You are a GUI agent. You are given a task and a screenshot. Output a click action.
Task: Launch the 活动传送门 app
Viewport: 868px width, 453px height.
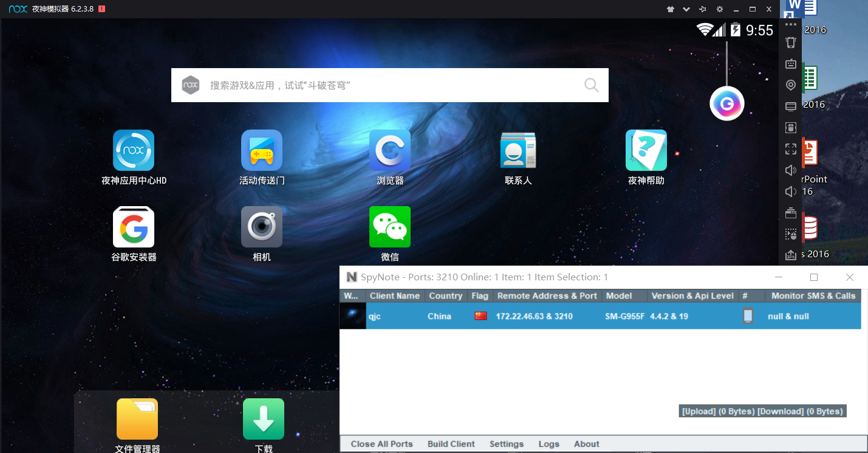[x=262, y=150]
